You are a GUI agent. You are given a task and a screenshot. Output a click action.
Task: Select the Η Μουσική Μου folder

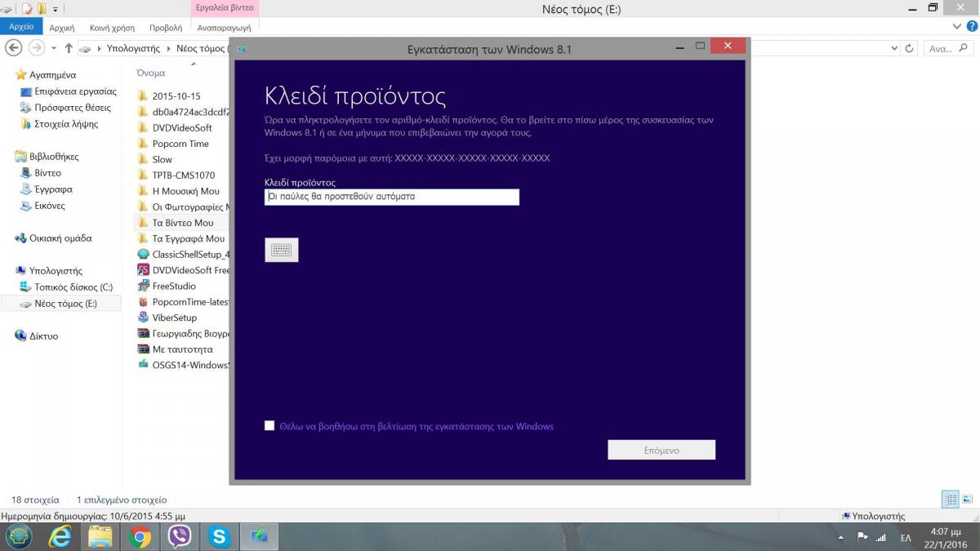[185, 190]
